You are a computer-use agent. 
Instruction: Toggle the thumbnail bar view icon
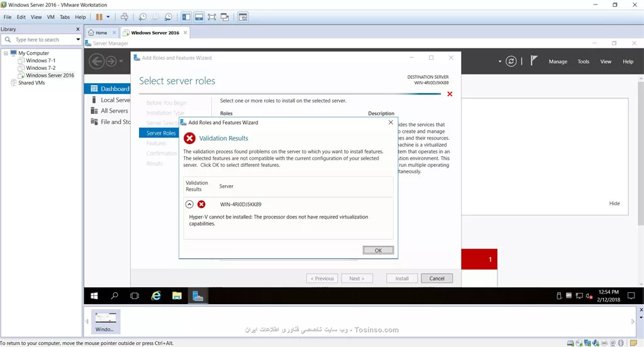tap(199, 17)
